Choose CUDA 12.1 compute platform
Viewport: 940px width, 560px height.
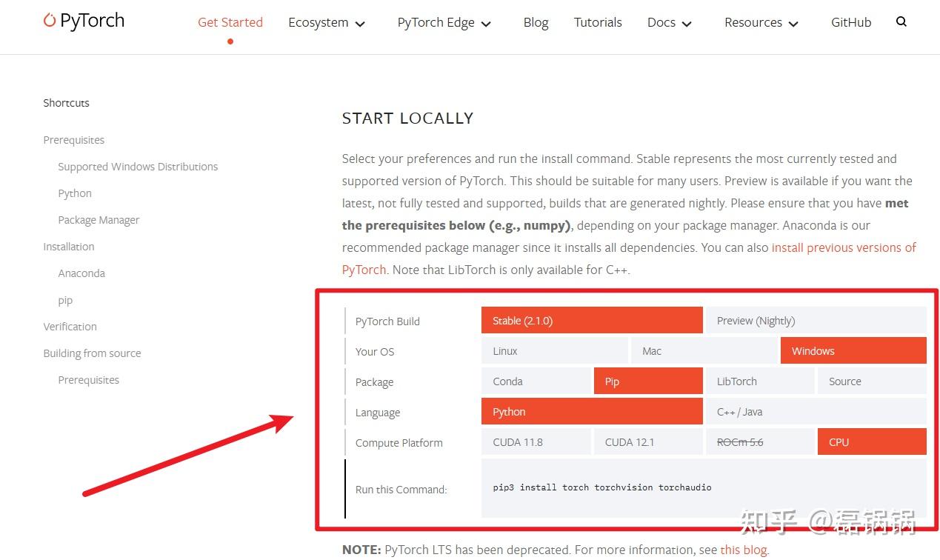[648, 441]
